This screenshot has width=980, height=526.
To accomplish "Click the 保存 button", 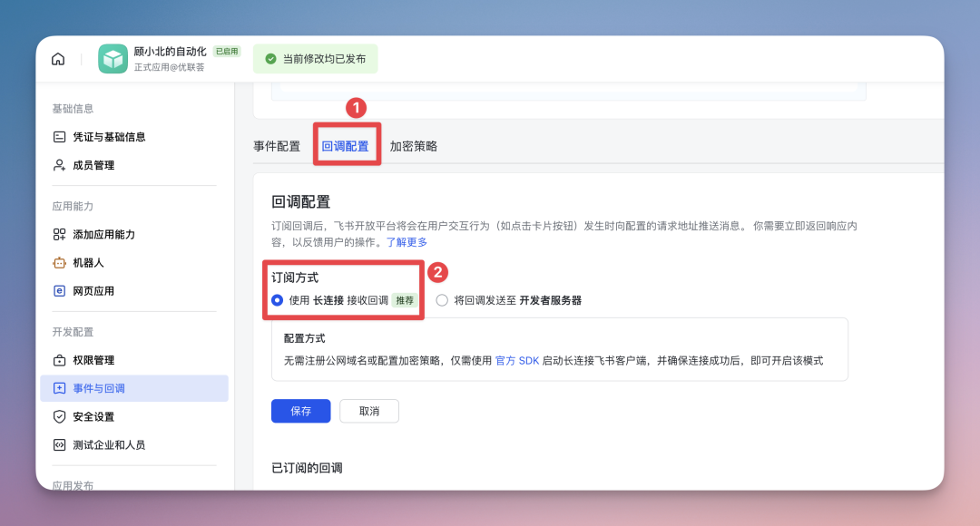I will click(300, 410).
